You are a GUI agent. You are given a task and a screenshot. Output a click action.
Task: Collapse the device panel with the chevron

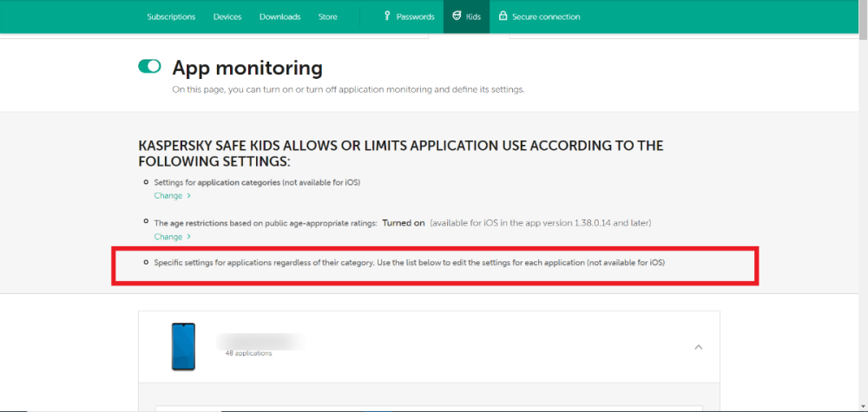(699, 347)
